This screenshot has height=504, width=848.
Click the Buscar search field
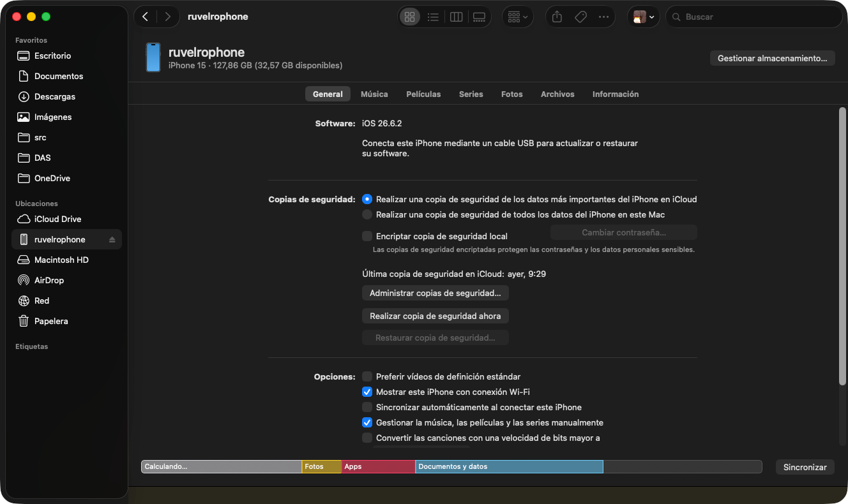[754, 17]
